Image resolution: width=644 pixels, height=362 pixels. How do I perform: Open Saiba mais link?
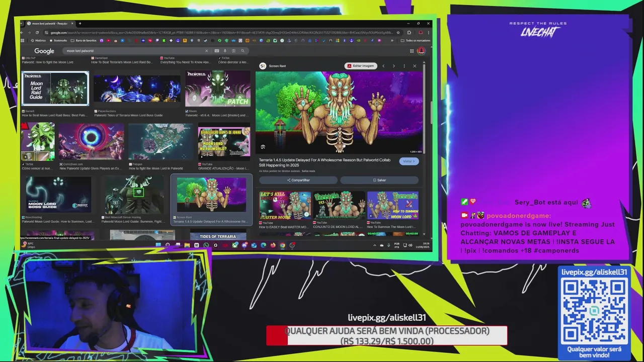(308, 171)
